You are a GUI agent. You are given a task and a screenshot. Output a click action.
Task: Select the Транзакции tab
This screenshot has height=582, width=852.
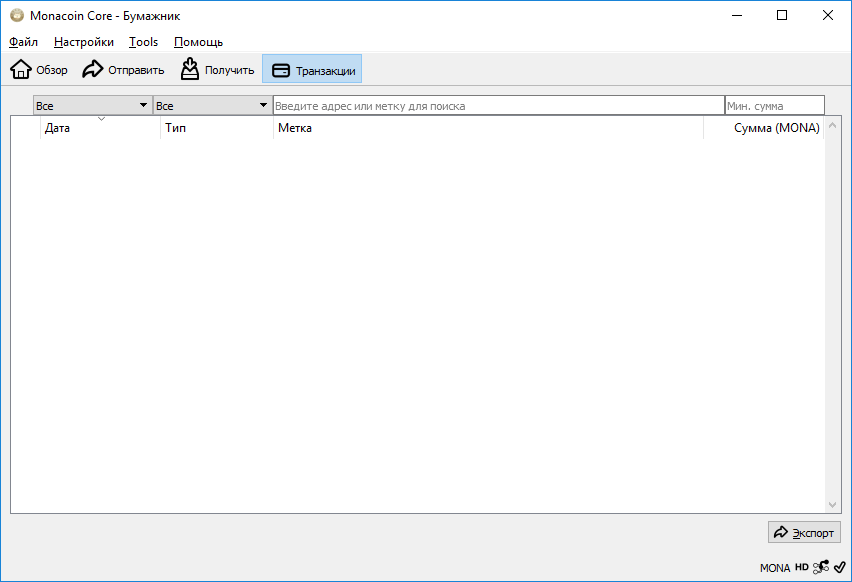pos(312,70)
